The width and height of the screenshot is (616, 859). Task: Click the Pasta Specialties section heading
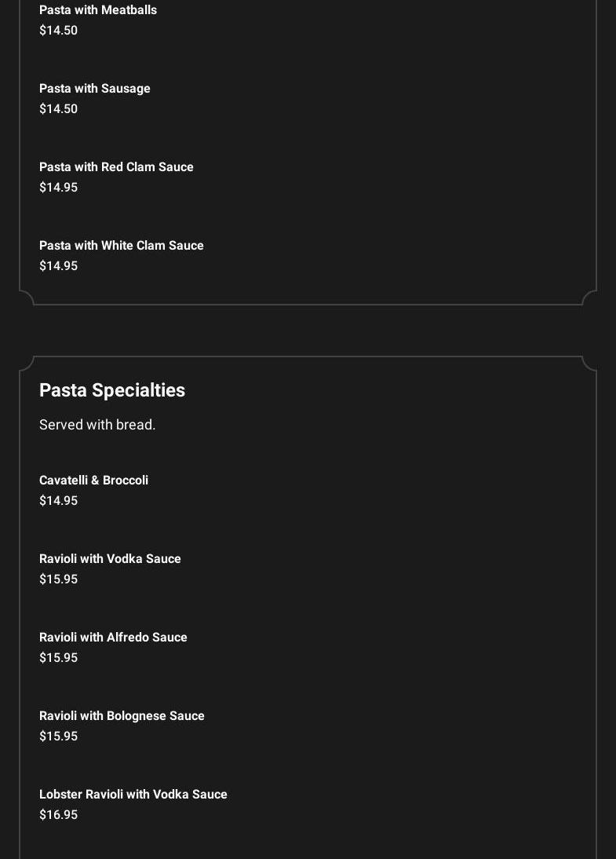pyautogui.click(x=112, y=390)
